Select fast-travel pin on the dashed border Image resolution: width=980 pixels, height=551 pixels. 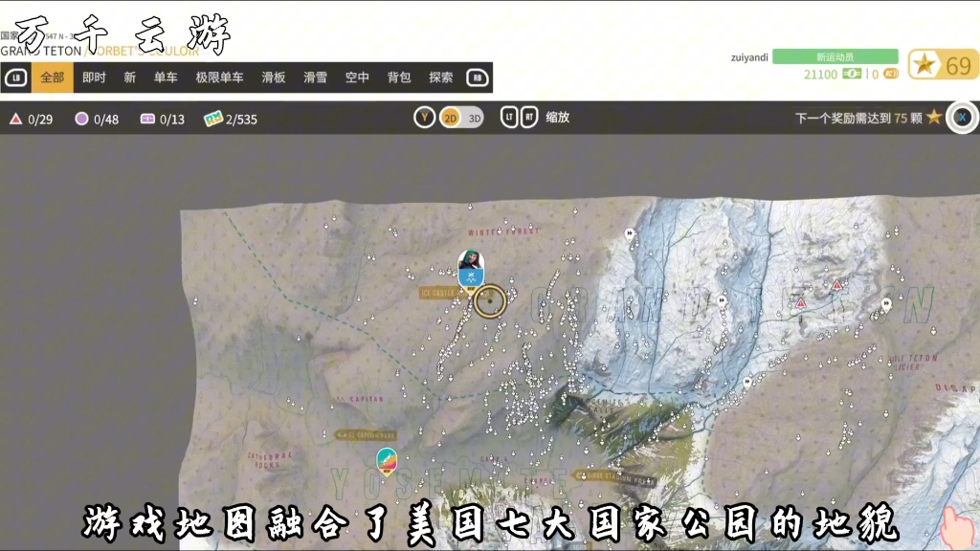point(747,382)
